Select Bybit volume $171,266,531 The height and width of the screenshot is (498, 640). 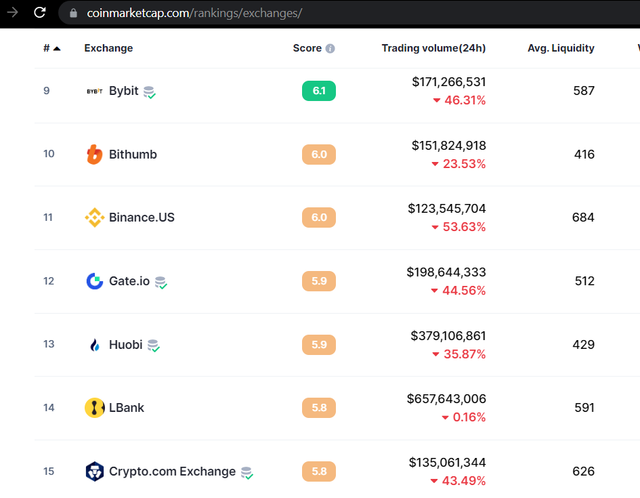(449, 82)
